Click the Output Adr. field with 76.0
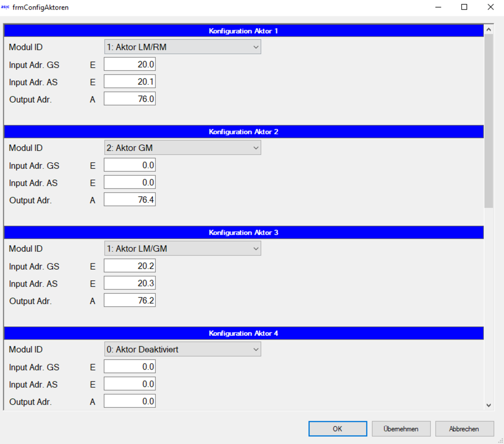Image resolution: width=504 pixels, height=444 pixels. pyautogui.click(x=130, y=99)
